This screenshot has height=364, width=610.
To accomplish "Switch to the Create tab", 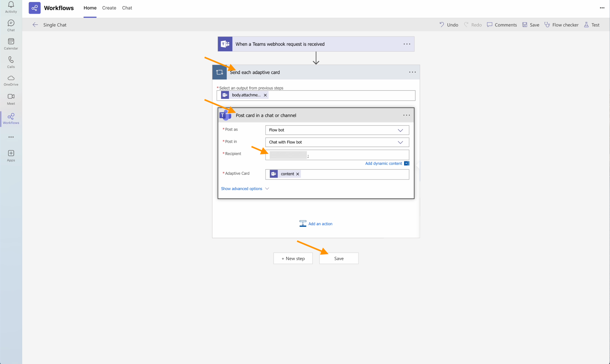I will pyautogui.click(x=109, y=8).
